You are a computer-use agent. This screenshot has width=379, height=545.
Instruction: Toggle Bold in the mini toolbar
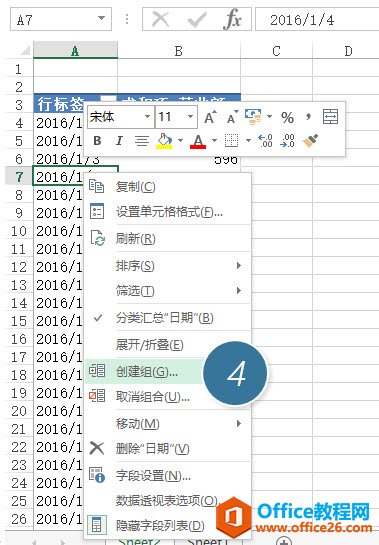tap(97, 141)
